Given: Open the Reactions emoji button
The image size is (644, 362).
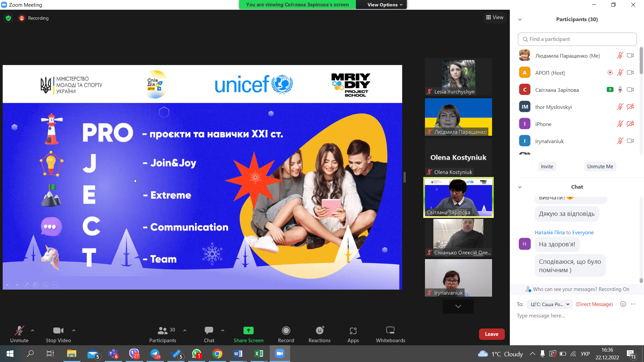Looking at the screenshot, I should pyautogui.click(x=320, y=330).
